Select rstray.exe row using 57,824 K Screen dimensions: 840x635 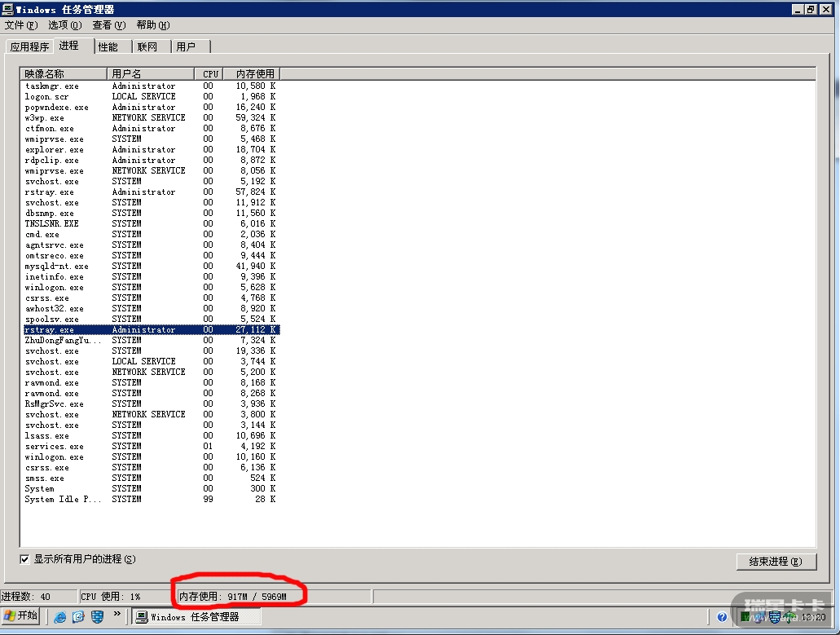(x=151, y=192)
